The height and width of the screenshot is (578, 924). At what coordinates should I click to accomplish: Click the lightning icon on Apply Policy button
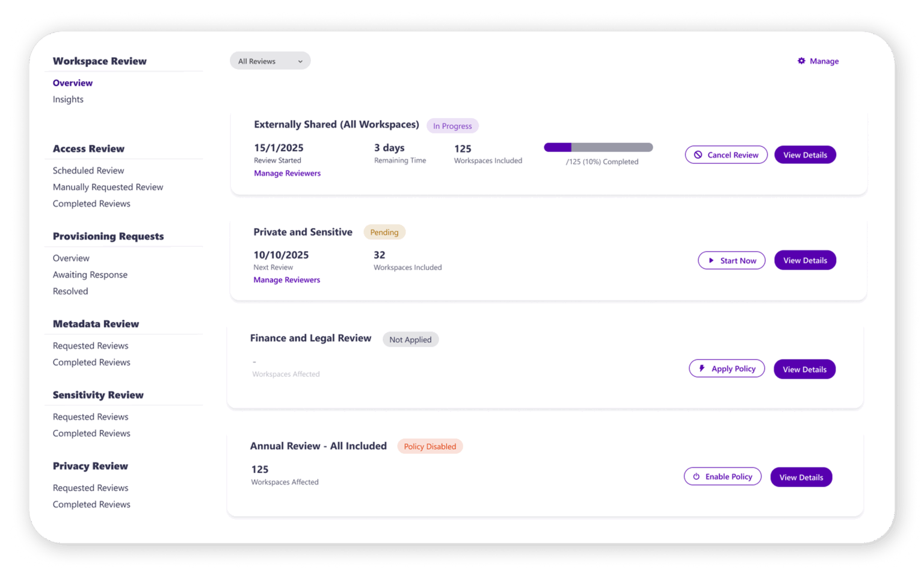pos(702,368)
